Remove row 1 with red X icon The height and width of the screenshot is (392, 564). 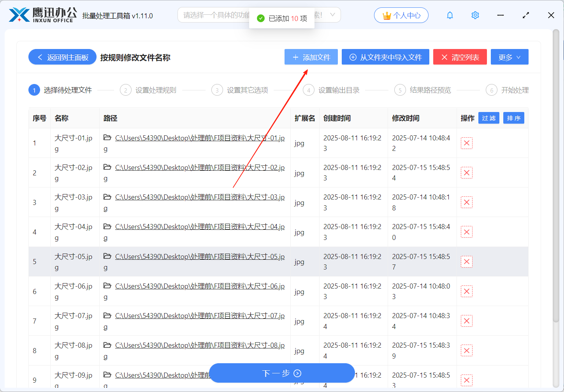point(467,143)
